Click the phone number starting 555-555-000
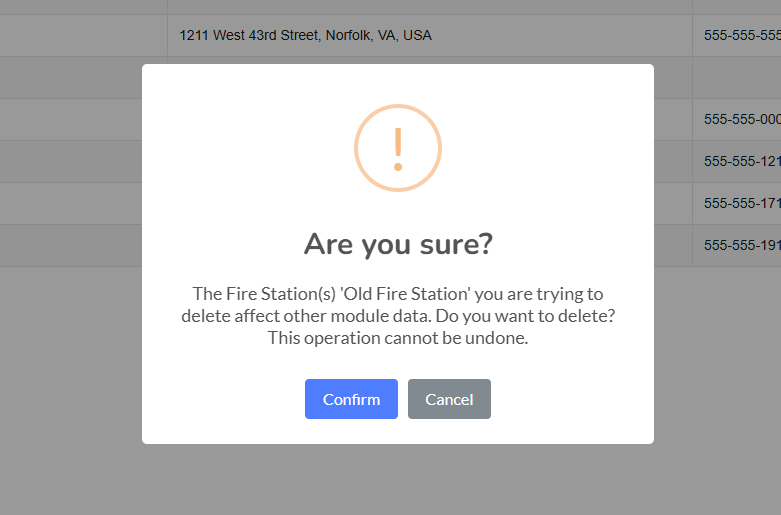Image resolution: width=781 pixels, height=515 pixels. [x=742, y=119]
